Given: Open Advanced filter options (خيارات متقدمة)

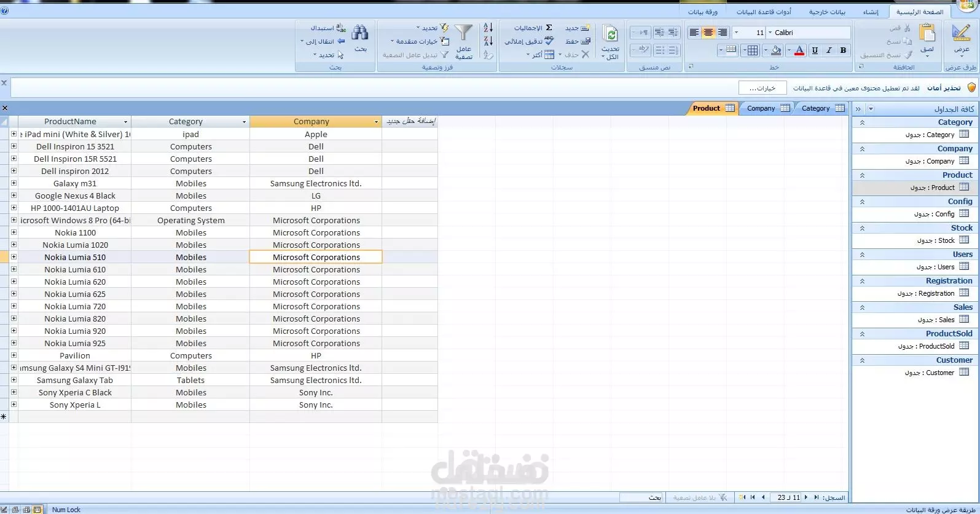Looking at the screenshot, I should 420,41.
